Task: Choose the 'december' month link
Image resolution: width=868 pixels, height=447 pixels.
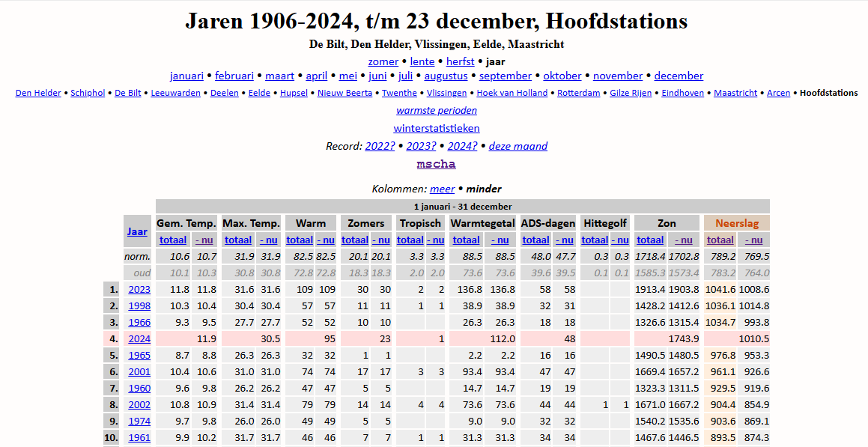Action: click(679, 76)
